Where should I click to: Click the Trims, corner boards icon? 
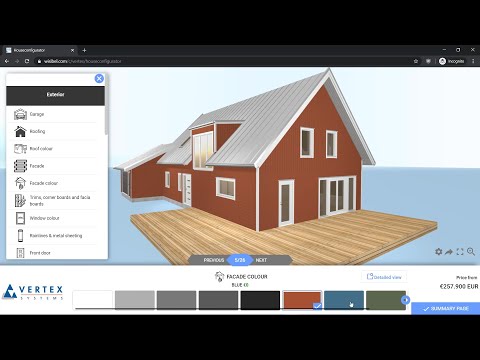[20, 200]
